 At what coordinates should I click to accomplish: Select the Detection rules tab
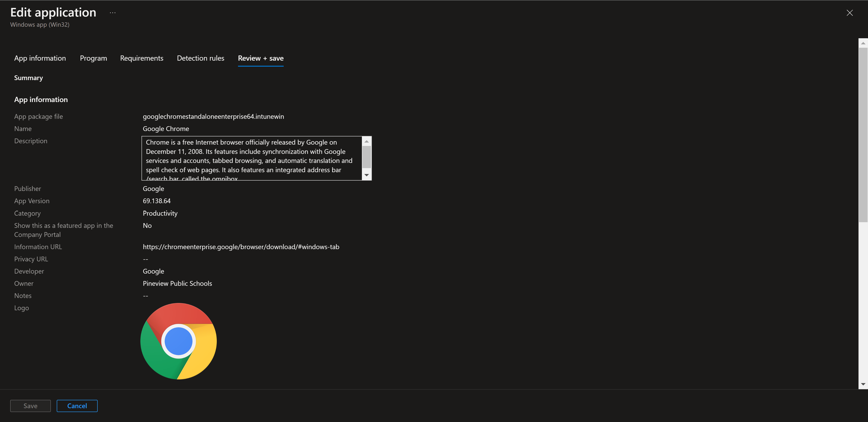200,58
